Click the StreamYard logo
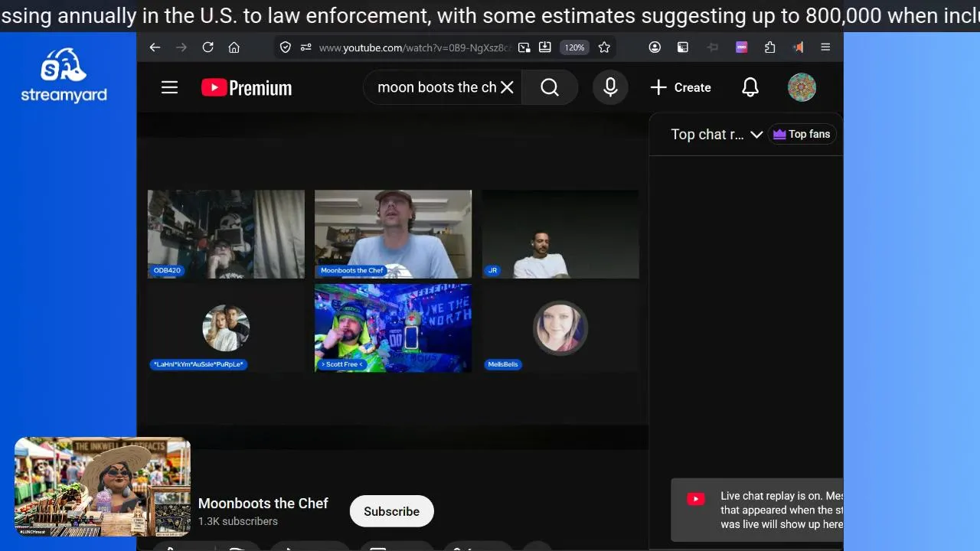Viewport: 980px width, 551px height. 64,75
